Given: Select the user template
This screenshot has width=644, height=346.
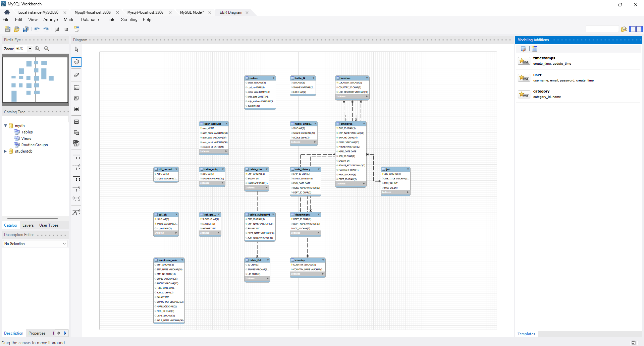Looking at the screenshot, I should tap(579, 77).
